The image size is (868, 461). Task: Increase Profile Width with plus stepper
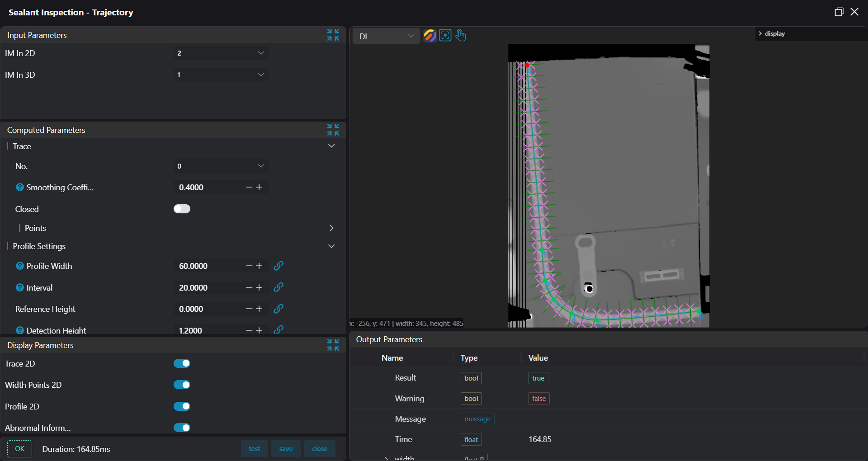259,266
